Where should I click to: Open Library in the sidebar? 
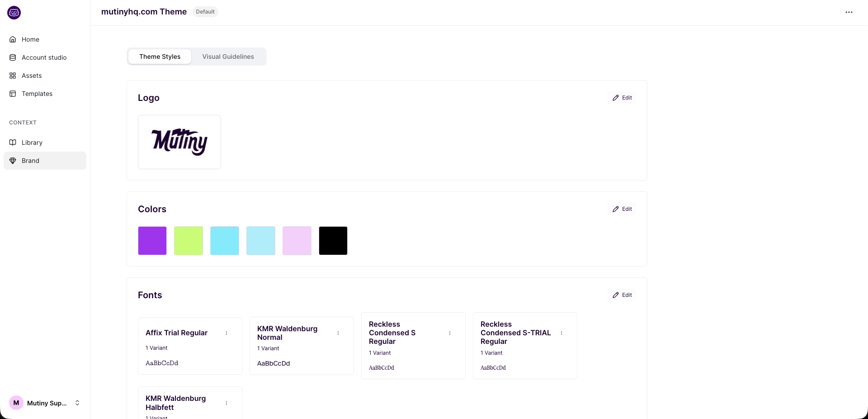(45, 143)
